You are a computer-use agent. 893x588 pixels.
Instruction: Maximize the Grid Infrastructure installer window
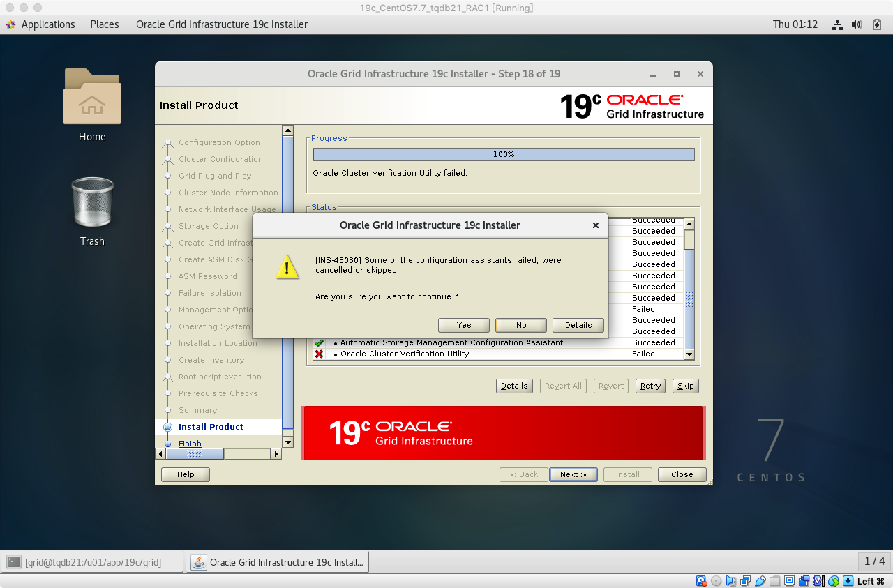[x=676, y=74]
